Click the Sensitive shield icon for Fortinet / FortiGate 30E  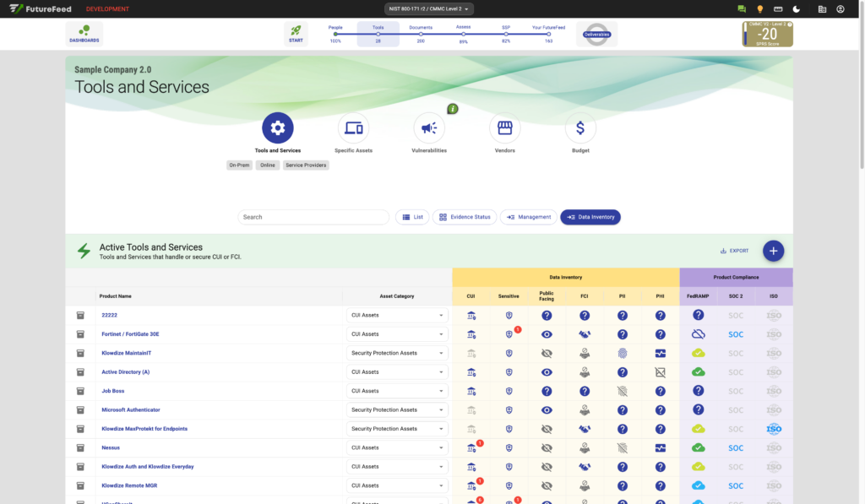509,334
